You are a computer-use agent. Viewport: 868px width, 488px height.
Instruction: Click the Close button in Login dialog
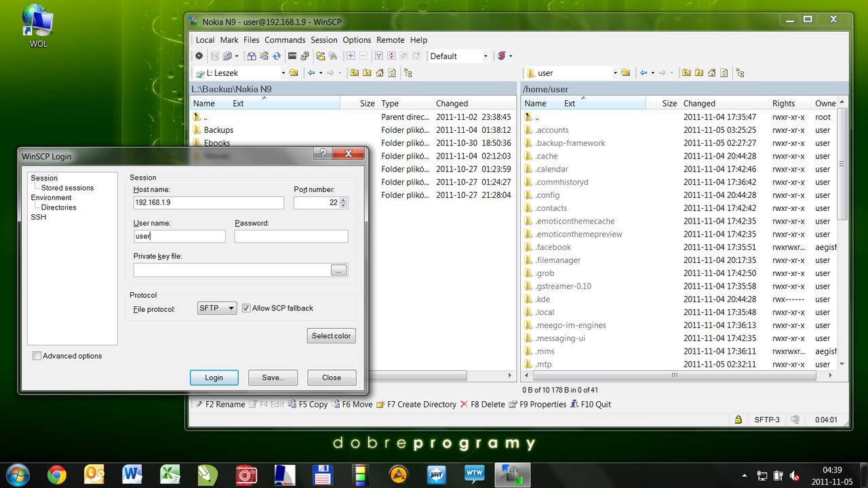(332, 378)
